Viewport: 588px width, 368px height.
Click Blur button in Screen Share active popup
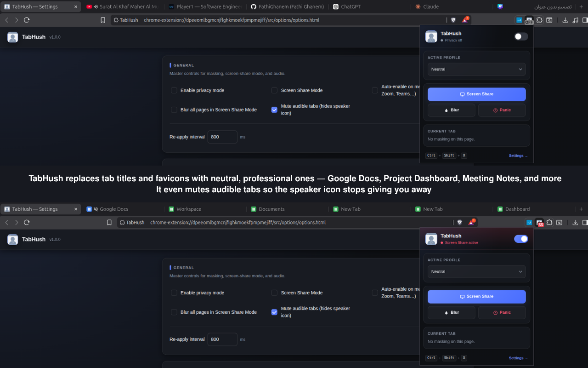pos(451,312)
